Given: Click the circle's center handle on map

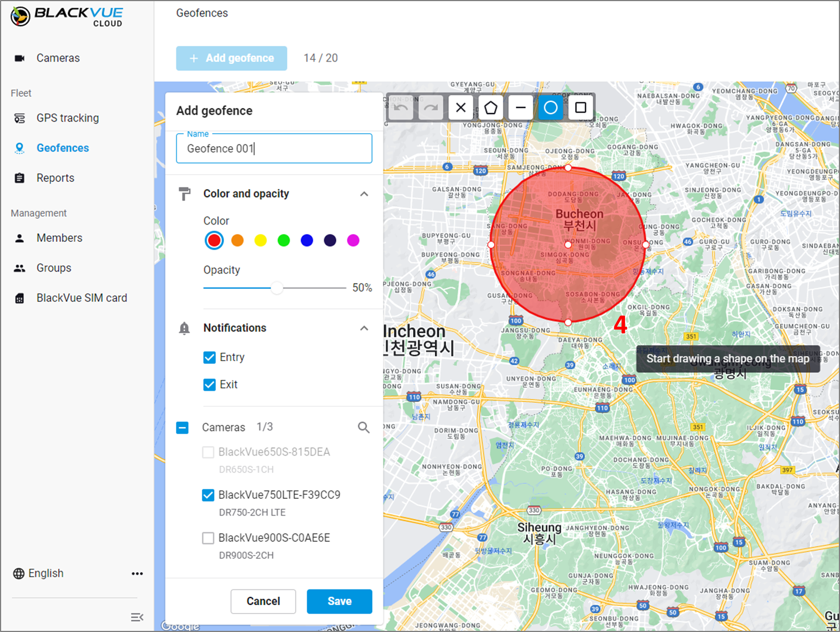Looking at the screenshot, I should [x=568, y=245].
